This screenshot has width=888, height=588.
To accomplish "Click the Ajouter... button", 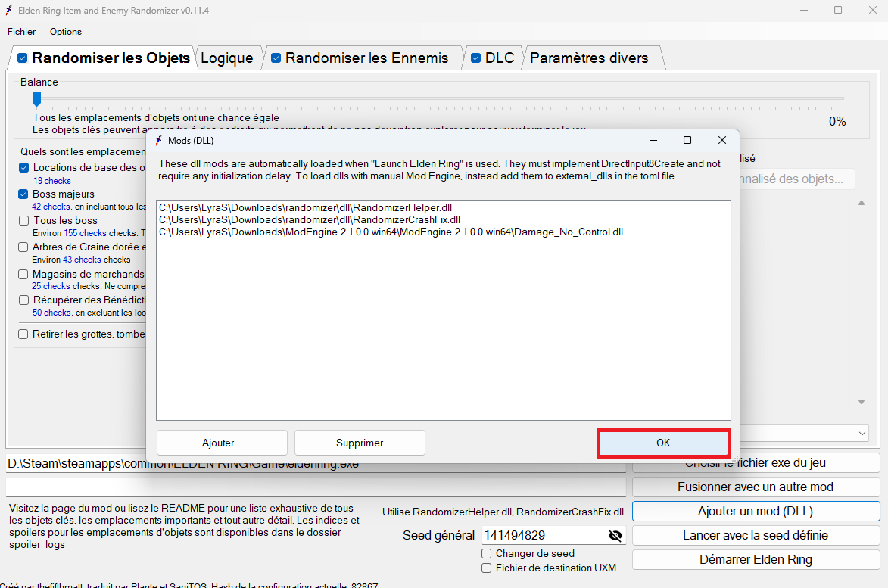I will (x=222, y=443).
